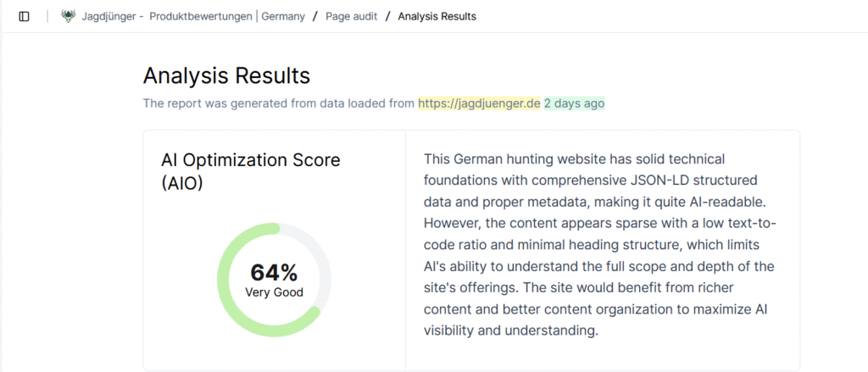The width and height of the screenshot is (868, 372).
Task: Click the vertical divider beside sidebar icon
Action: 47,16
